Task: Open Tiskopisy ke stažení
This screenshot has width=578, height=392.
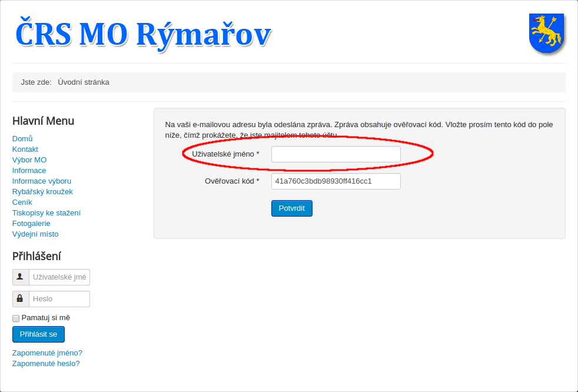Action: point(46,213)
